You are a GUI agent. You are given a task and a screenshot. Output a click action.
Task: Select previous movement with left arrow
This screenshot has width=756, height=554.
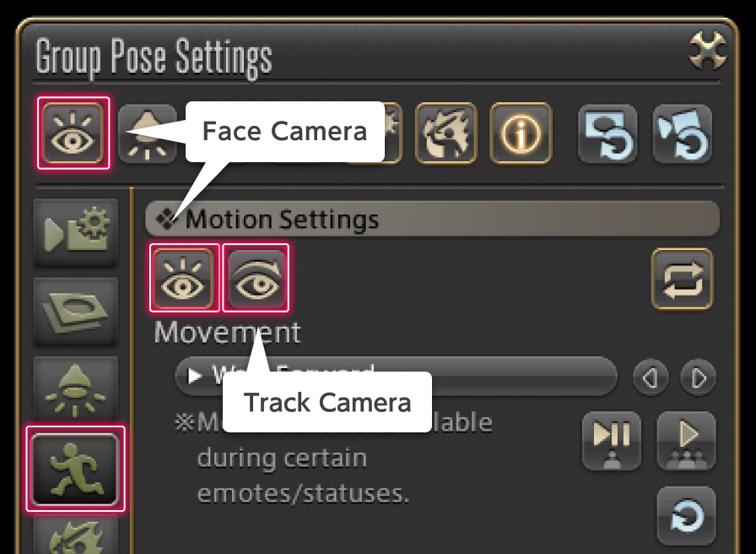650,377
